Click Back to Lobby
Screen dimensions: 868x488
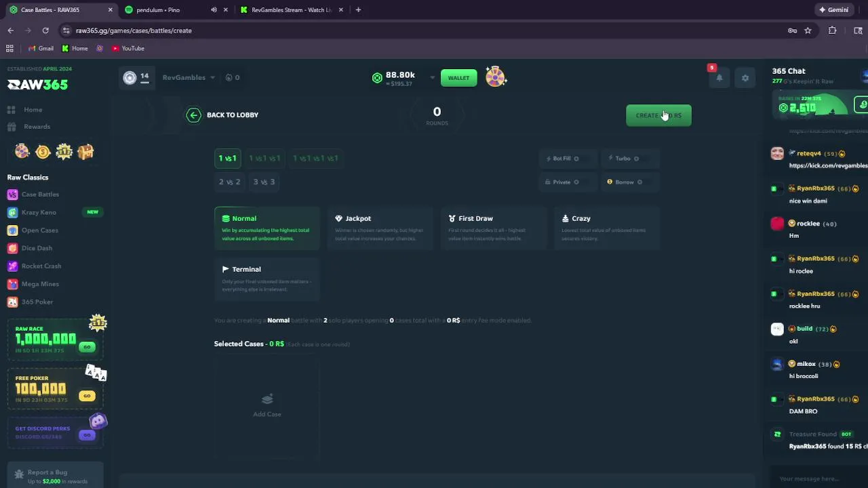(223, 115)
